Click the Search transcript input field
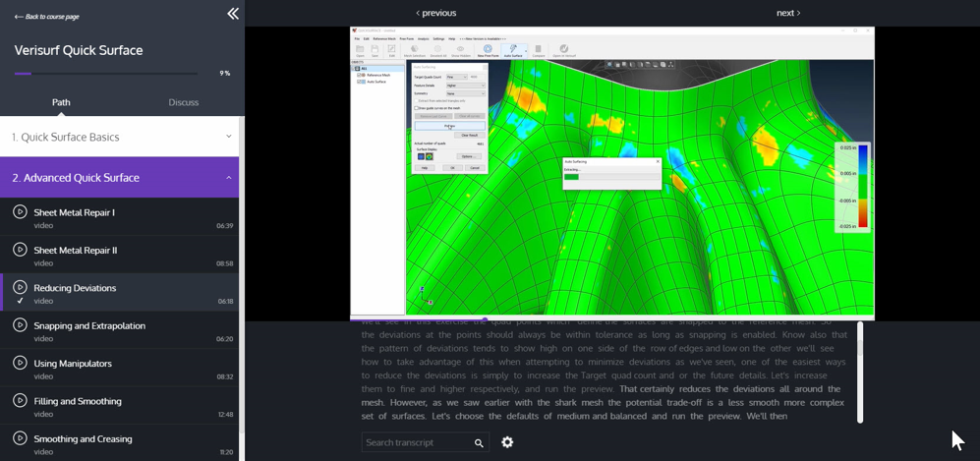The image size is (980, 461). point(418,442)
